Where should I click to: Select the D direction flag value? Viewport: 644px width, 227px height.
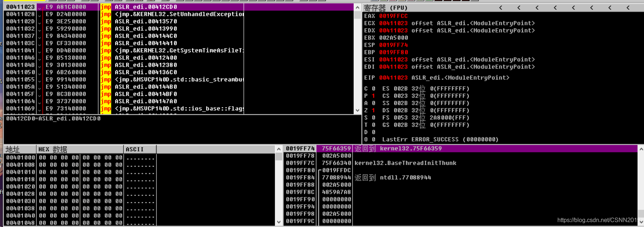pos(373,132)
